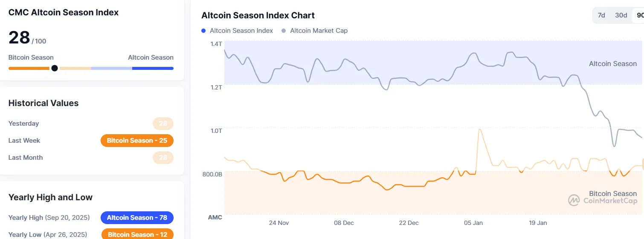Click the 05 Jan date on chart axis

473,223
